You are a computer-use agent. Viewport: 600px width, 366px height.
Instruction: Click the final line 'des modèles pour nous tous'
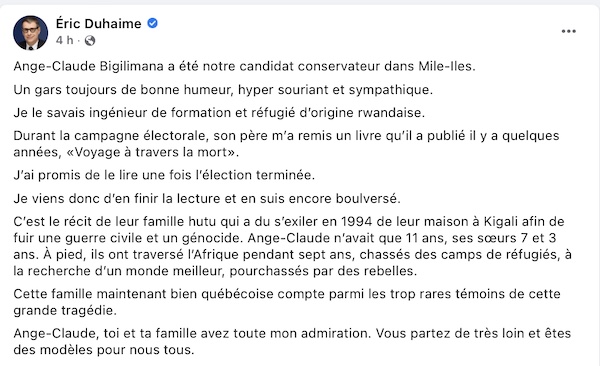(x=104, y=350)
